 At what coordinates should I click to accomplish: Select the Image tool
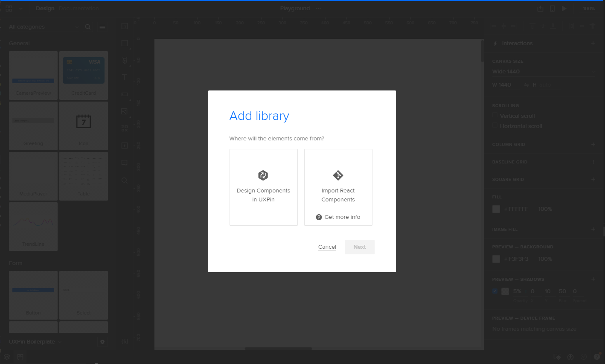click(124, 111)
